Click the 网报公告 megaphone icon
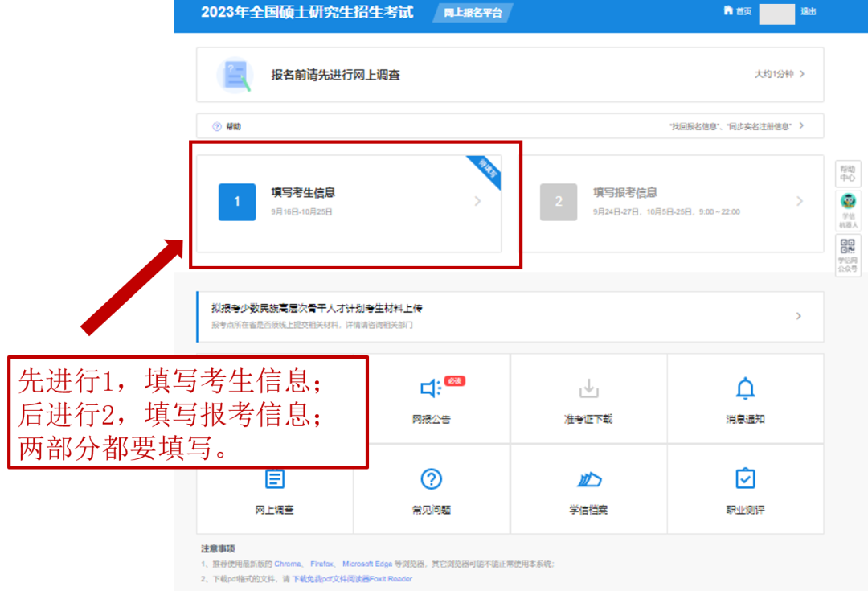 point(431,389)
